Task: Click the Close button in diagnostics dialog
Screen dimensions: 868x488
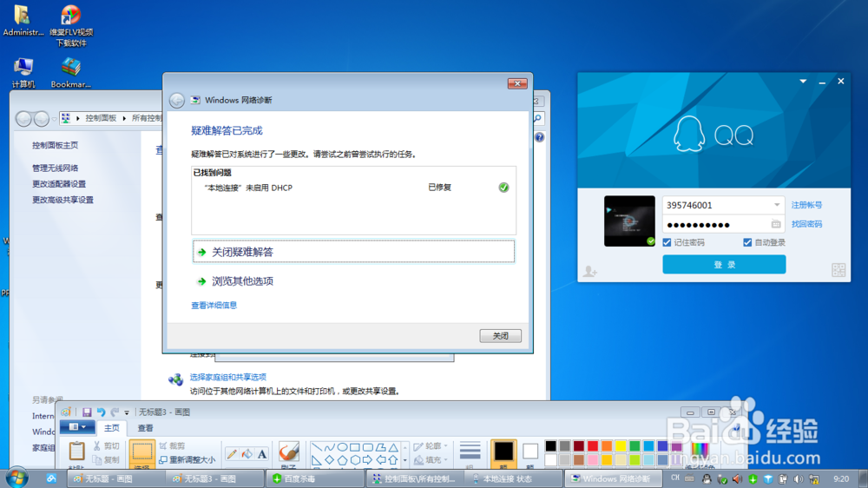Action: pyautogui.click(x=500, y=336)
